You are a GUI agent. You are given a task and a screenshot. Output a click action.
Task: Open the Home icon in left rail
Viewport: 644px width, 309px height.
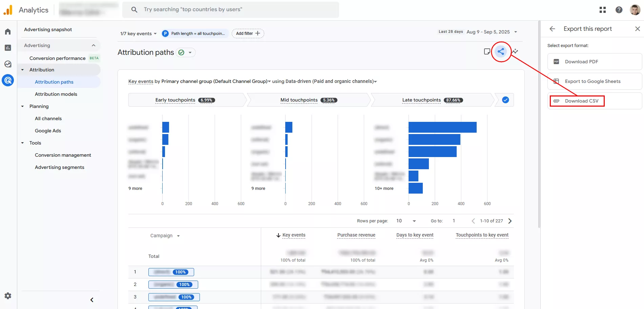pyautogui.click(x=8, y=31)
